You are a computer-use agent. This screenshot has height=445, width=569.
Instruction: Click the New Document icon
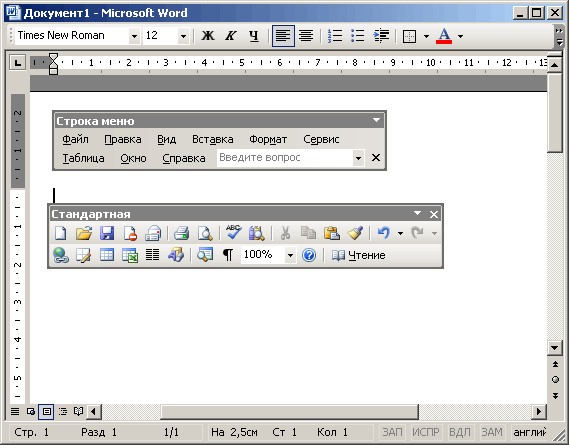(61, 233)
